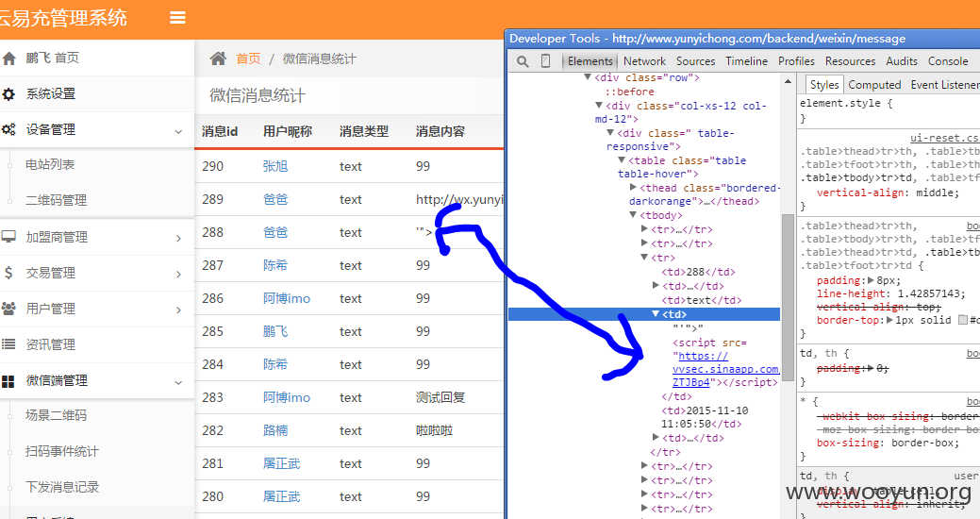980x519 pixels.
Task: Switch to the Sources tab
Action: [696, 60]
